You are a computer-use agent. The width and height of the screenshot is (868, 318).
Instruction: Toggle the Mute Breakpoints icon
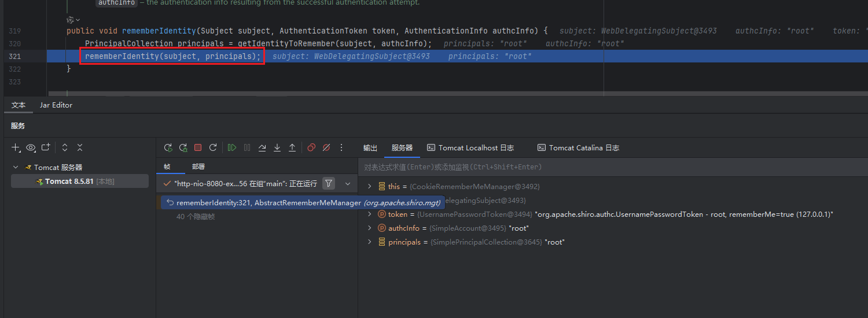click(x=326, y=148)
